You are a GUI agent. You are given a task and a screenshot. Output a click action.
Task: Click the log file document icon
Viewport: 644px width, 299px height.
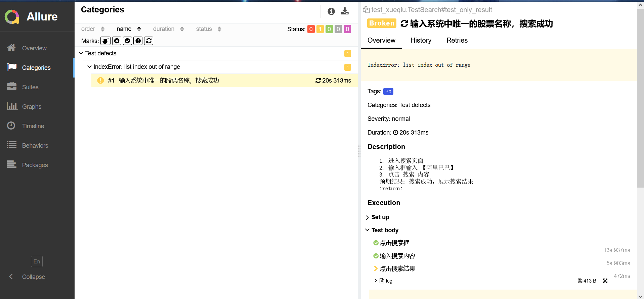[382, 281]
